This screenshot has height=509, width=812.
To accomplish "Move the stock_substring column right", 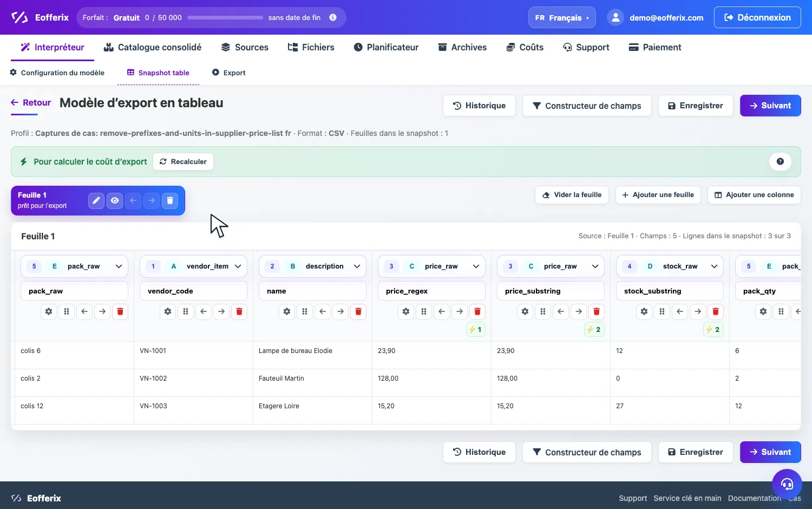I will (x=698, y=311).
